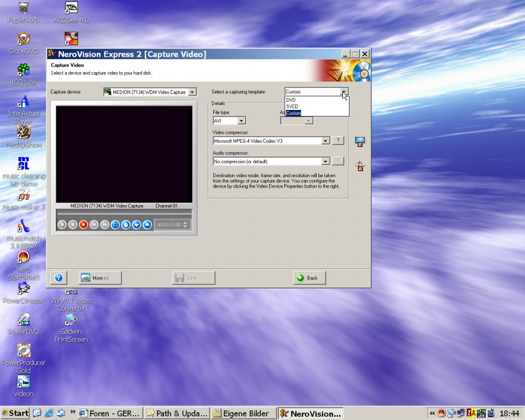Open WinAVI Video Converter desktop icon

pyautogui.click(x=71, y=300)
